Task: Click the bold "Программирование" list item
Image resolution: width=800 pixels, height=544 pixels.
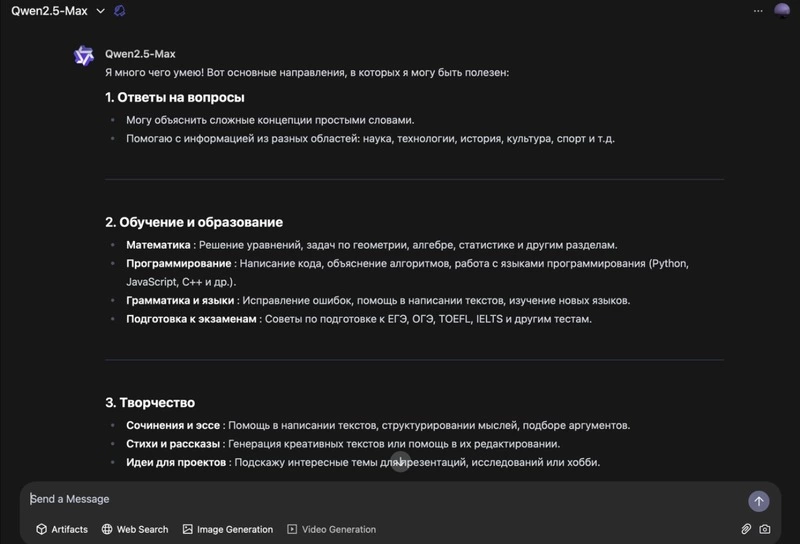Action: coord(179,264)
